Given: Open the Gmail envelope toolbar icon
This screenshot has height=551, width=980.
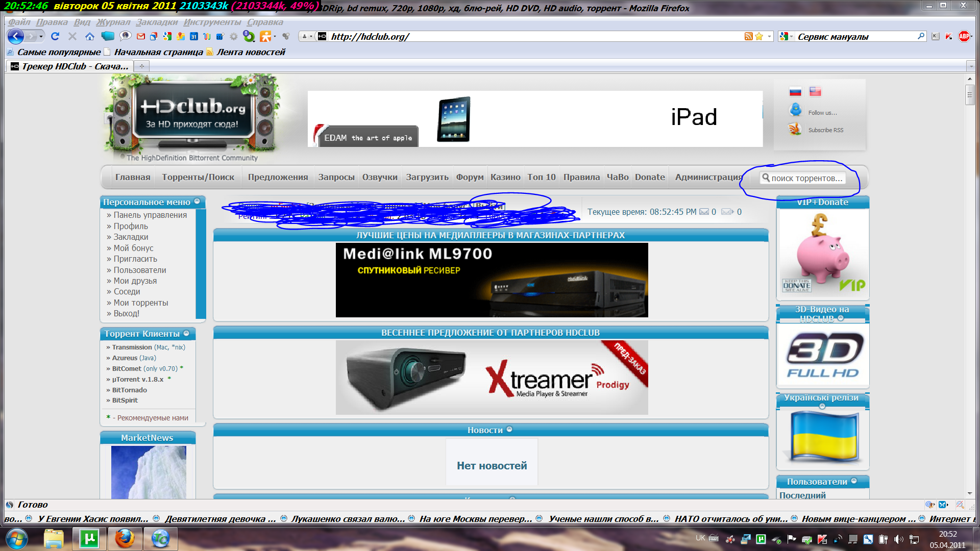Looking at the screenshot, I should tap(141, 36).
